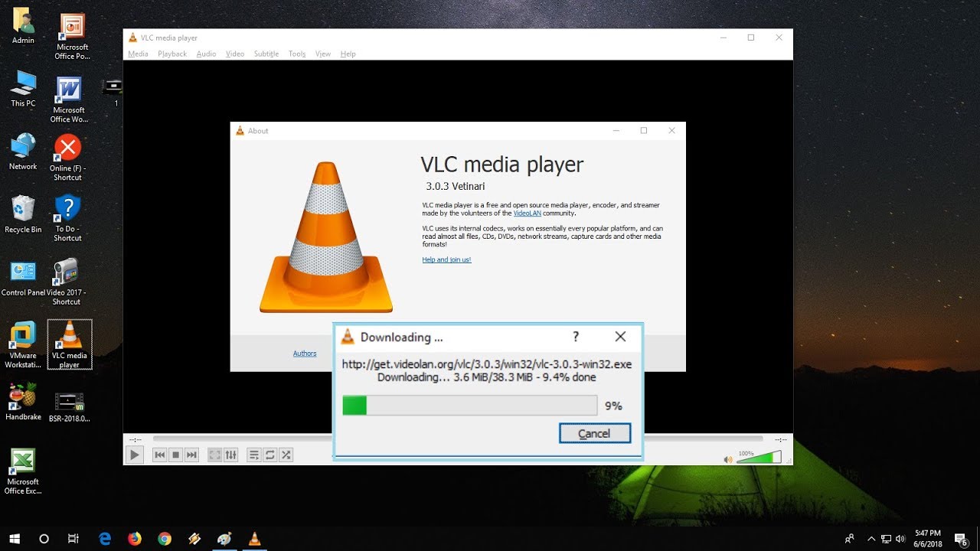Open the Action Center notifications icon

960,539
